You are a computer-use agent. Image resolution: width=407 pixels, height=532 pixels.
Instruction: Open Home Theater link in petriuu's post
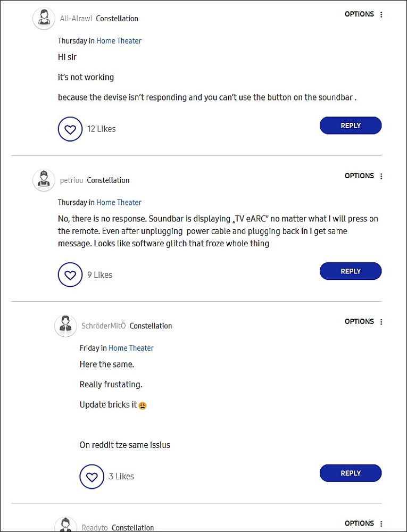[119, 203]
